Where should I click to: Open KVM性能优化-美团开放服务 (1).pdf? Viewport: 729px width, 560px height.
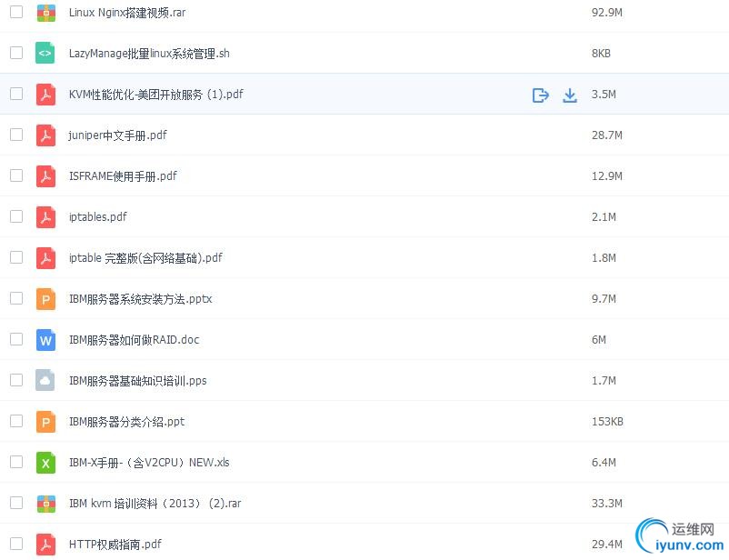click(x=155, y=95)
